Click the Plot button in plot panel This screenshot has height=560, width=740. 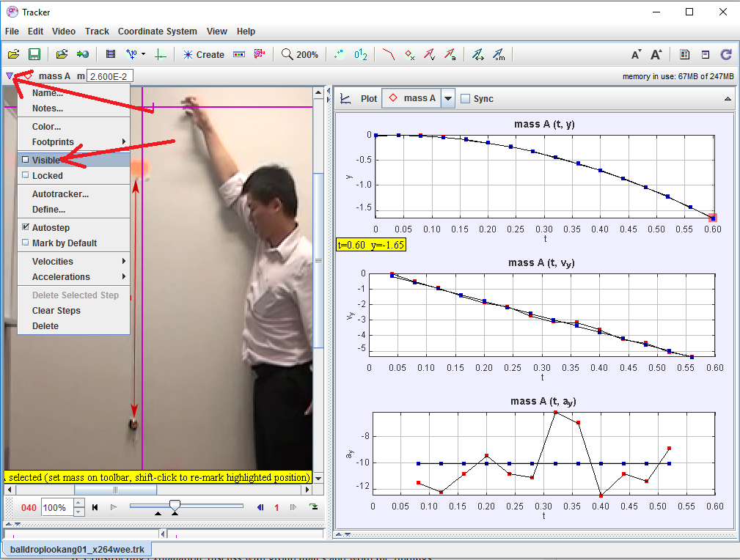pyautogui.click(x=369, y=99)
